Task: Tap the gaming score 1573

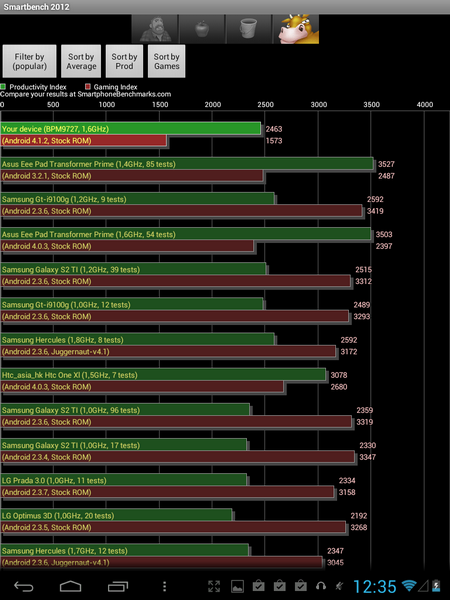Action: 274,140
